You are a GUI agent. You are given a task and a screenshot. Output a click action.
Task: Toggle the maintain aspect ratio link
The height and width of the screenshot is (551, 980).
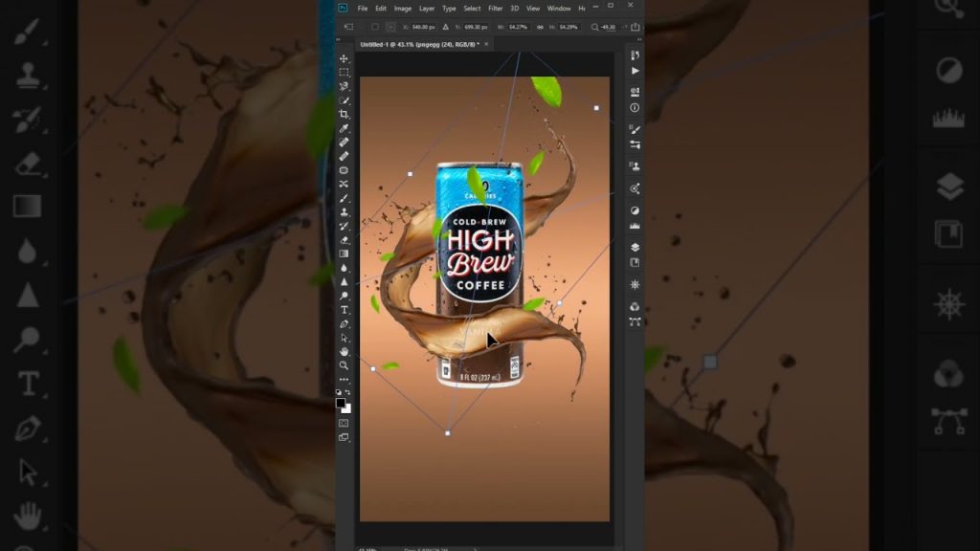(541, 27)
